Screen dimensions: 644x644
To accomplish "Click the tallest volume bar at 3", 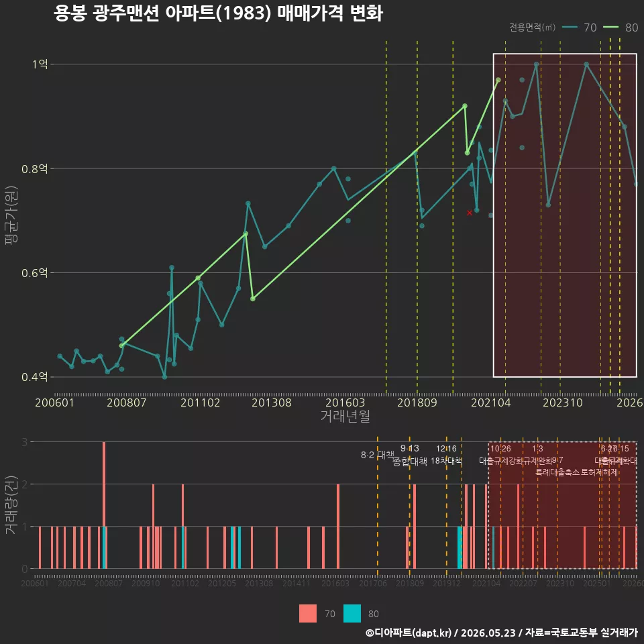I will tap(104, 505).
